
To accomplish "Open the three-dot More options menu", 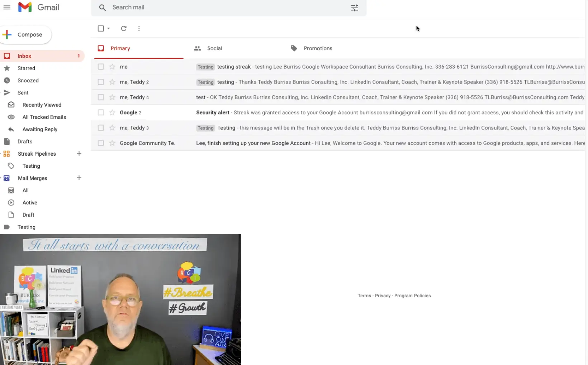I will pos(139,28).
